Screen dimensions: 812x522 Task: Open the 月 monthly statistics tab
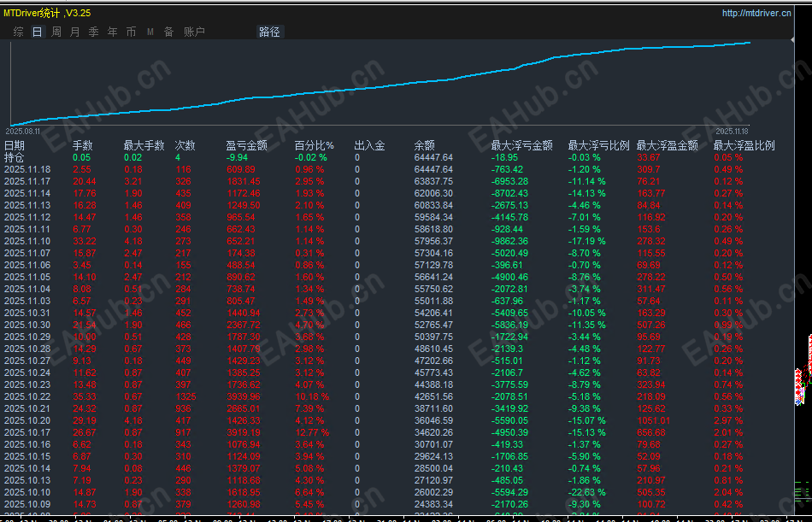click(x=75, y=32)
